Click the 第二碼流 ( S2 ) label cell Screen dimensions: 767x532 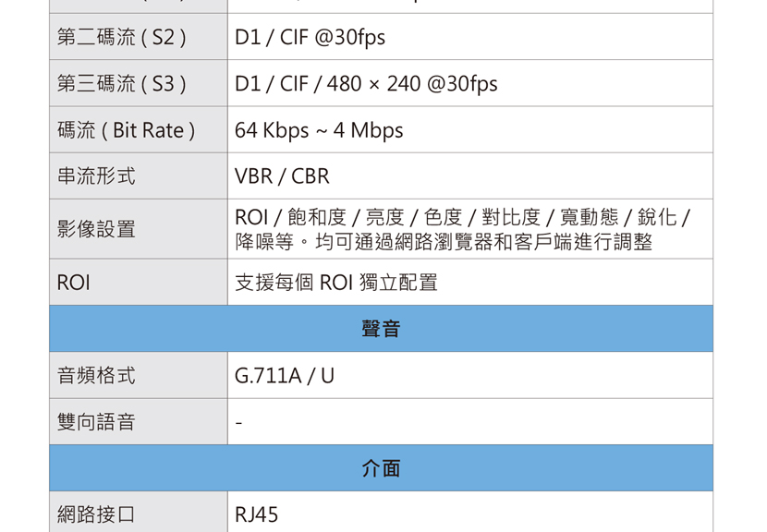[122, 38]
